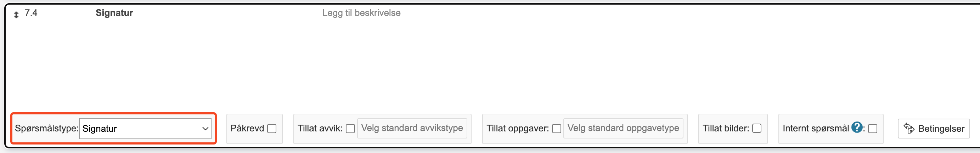Click the Betingelser button text
Image resolution: width=980 pixels, height=153 pixels.
tap(941, 129)
